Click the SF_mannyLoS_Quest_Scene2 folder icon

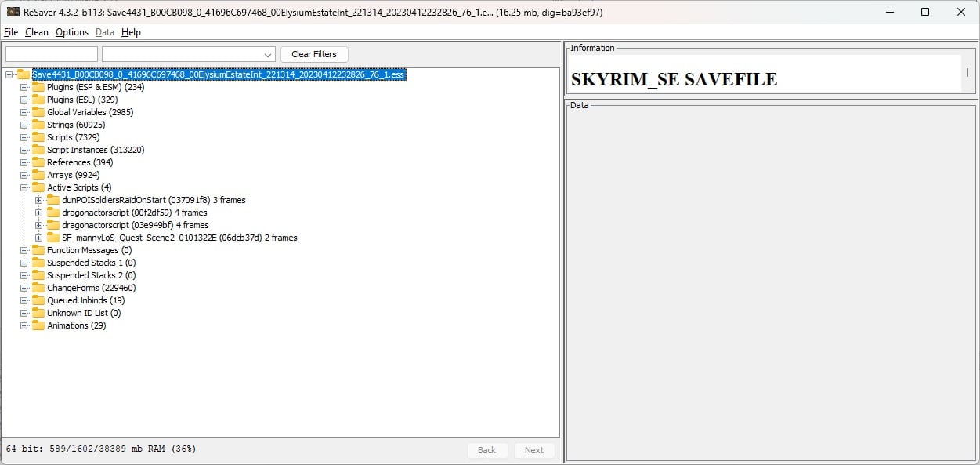coord(52,238)
